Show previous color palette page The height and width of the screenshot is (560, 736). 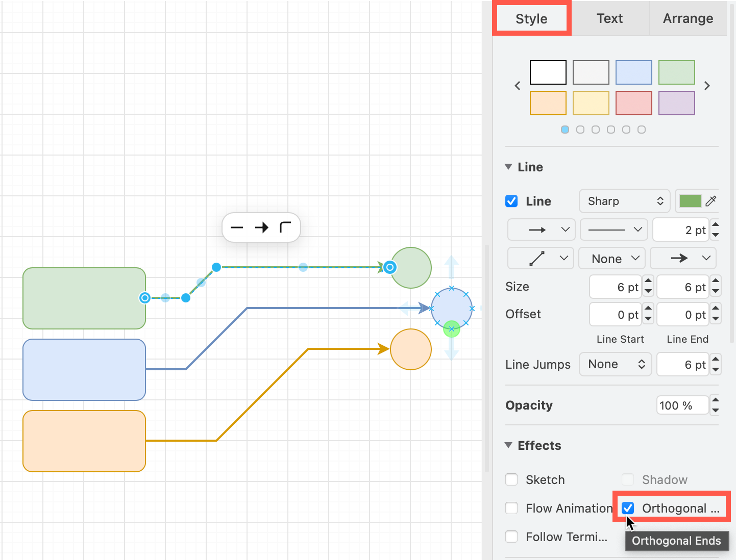518,86
